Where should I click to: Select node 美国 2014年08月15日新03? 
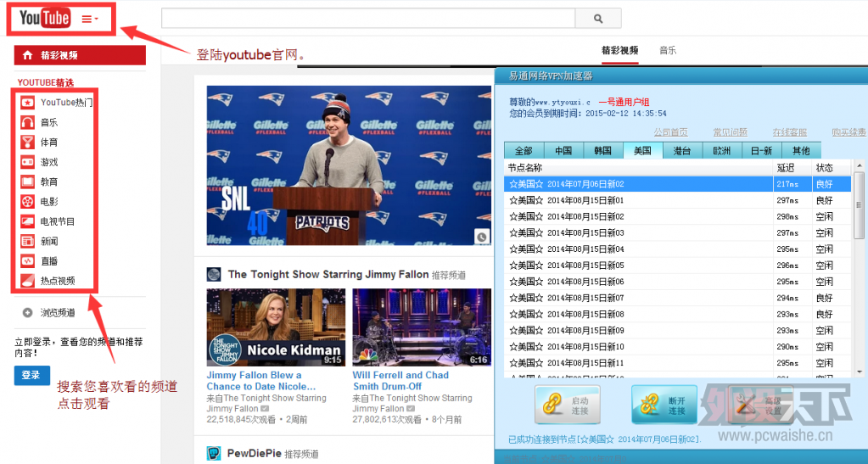point(678,233)
